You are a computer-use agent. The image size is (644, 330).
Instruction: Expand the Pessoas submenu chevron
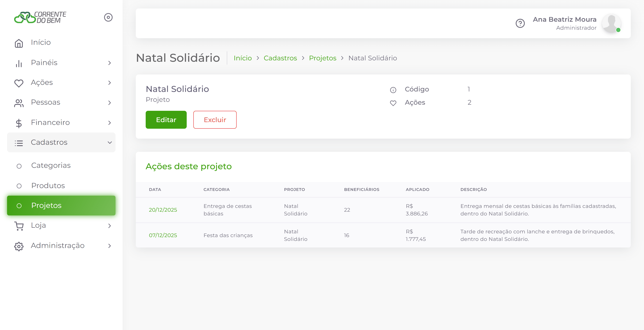pyautogui.click(x=110, y=103)
